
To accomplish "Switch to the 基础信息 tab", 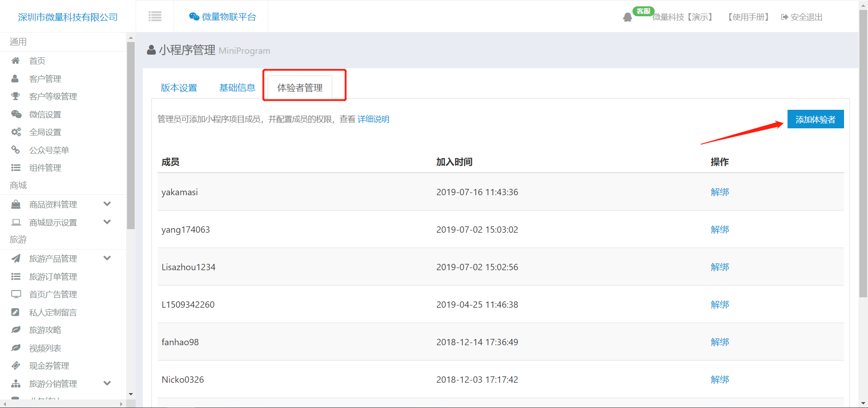I will coord(237,88).
